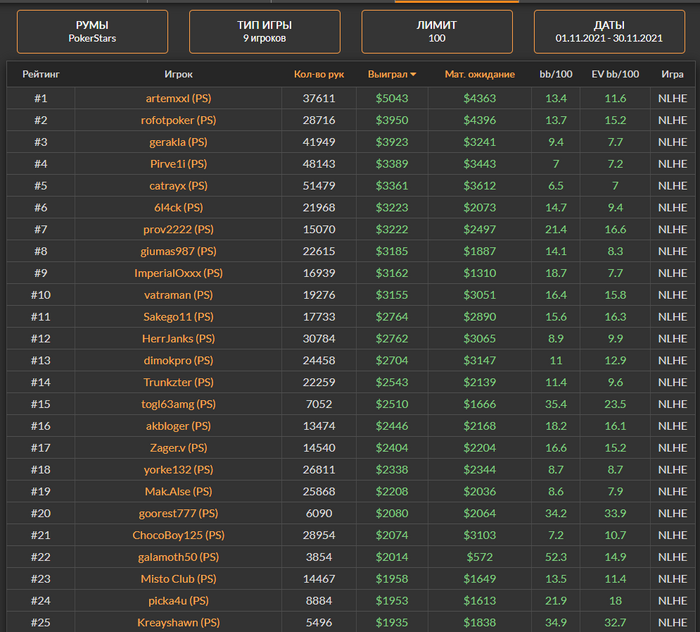Viewport: 700px width, 632px height.
Task: Select Misto Club (PS) player
Action: point(178,579)
